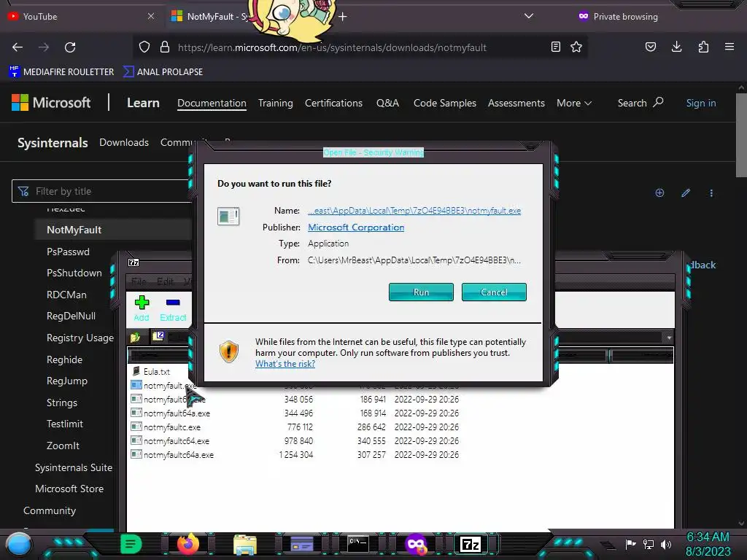Viewport: 747px width, 560px height.
Task: Open a new browser tab
Action: 343,17
